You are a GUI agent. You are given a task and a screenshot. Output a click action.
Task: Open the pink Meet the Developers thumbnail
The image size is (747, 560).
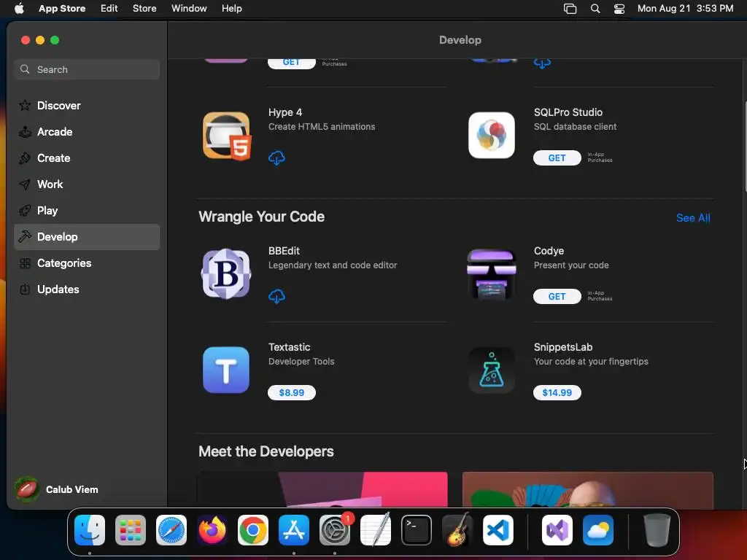click(322, 489)
